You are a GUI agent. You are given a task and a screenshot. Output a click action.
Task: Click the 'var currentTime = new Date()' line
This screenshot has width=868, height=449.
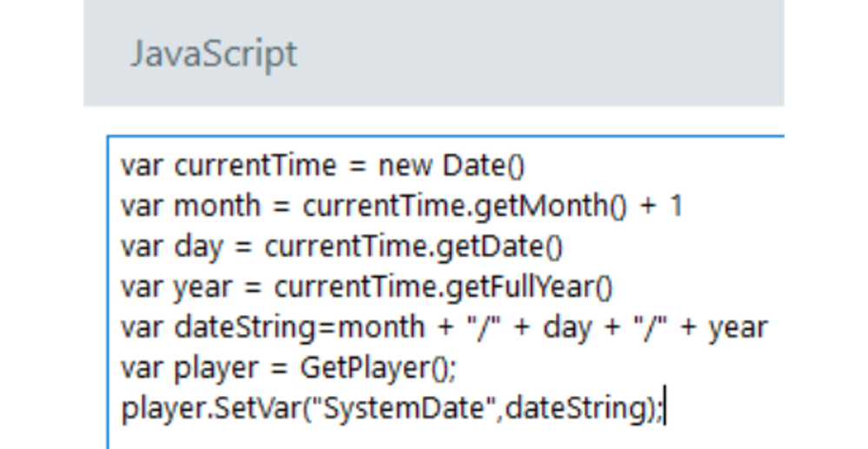click(x=322, y=165)
